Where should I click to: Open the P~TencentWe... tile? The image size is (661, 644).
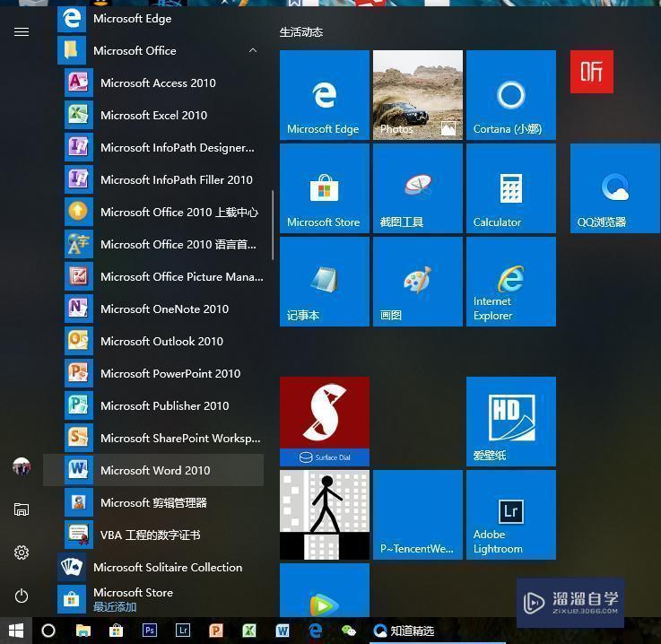pyautogui.click(x=418, y=515)
